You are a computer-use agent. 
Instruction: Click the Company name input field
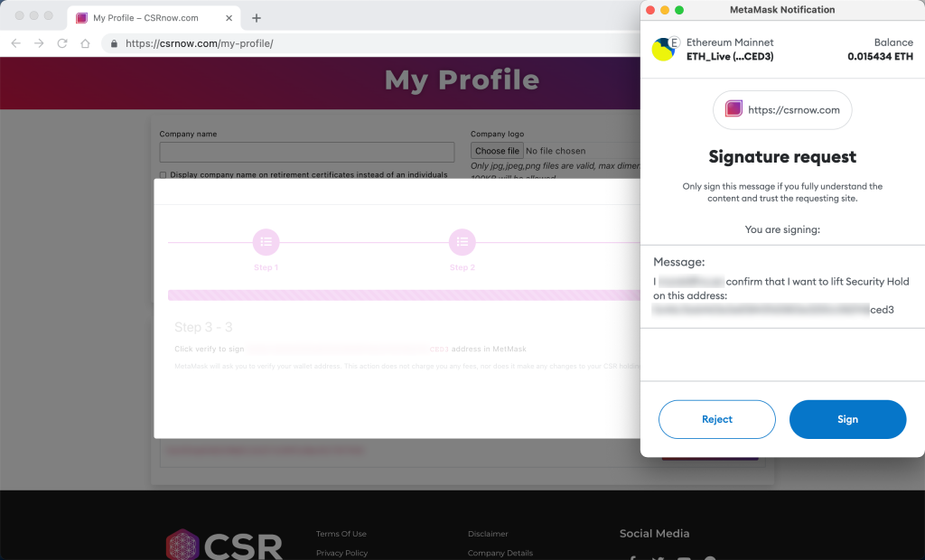click(x=307, y=152)
